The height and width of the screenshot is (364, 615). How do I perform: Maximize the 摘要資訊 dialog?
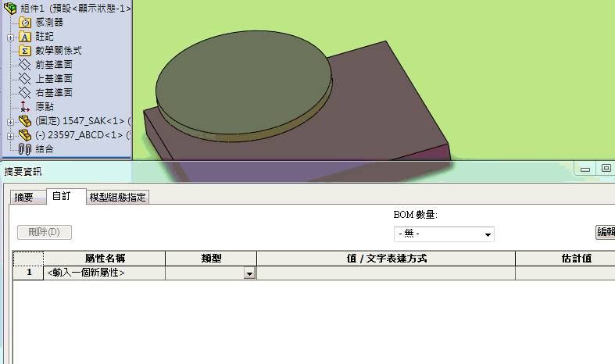tap(606, 168)
